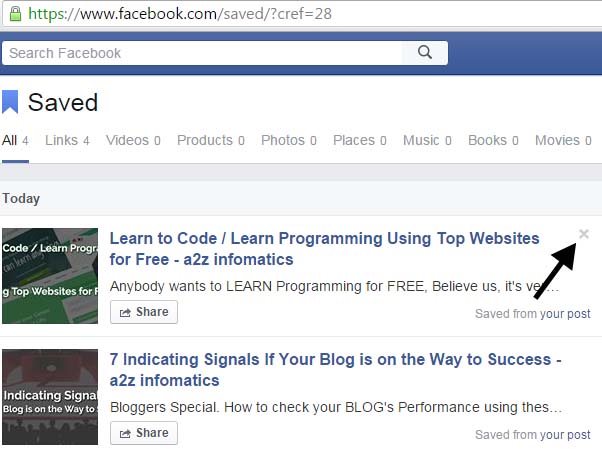Open the Movies tab
Screen dimensions: 602x449
click(563, 140)
